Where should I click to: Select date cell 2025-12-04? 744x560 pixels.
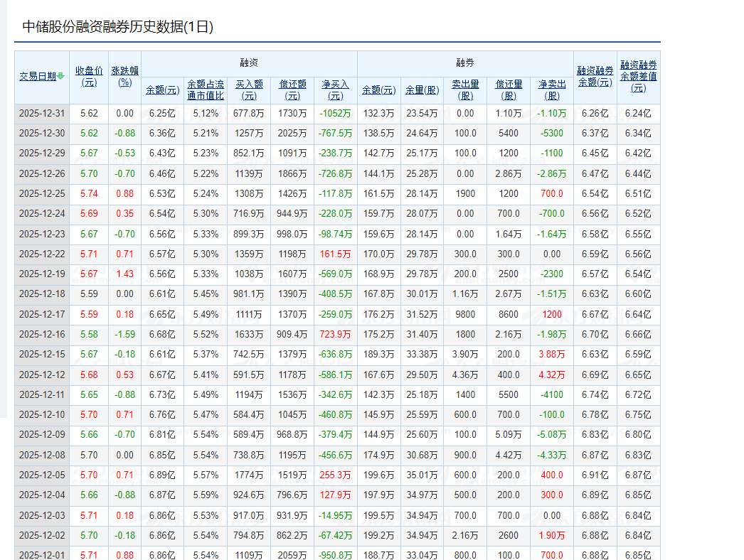[x=42, y=495]
